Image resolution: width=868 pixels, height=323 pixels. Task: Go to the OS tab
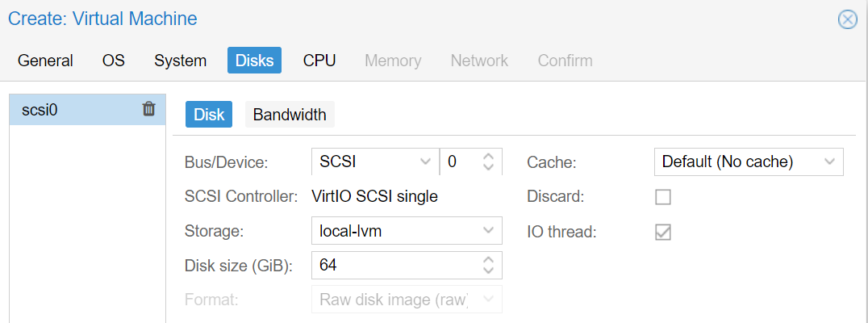pyautogui.click(x=114, y=61)
